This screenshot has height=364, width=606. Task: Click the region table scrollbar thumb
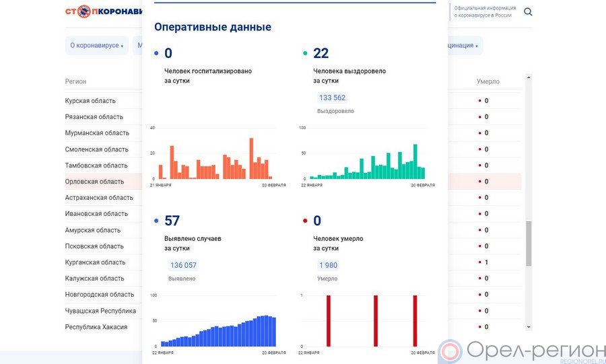(528, 244)
